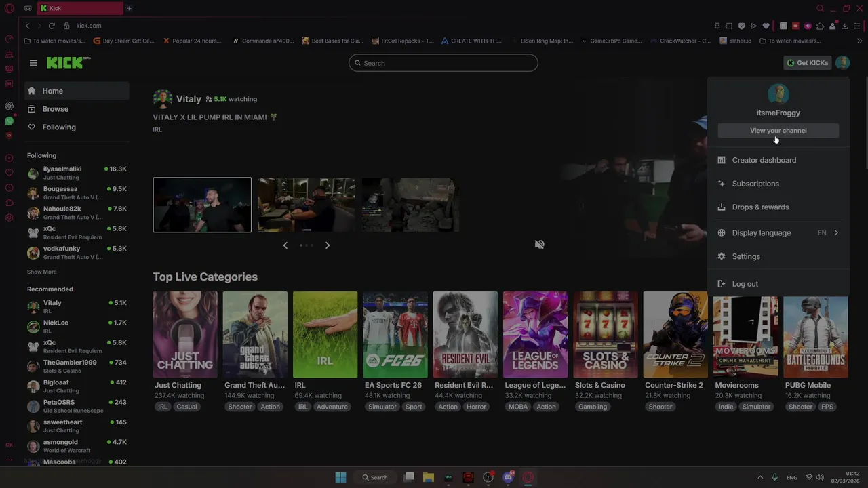The height and width of the screenshot is (488, 868).
Task: Open xQc channel in Following list
Action: [x=77, y=232]
